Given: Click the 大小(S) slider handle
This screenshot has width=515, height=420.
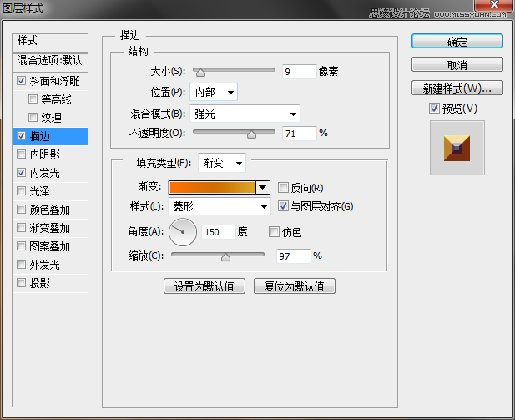Looking at the screenshot, I should [x=199, y=73].
